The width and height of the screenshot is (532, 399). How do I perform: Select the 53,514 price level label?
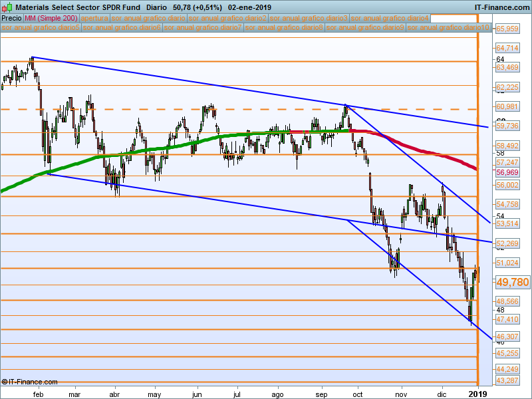coord(507,223)
